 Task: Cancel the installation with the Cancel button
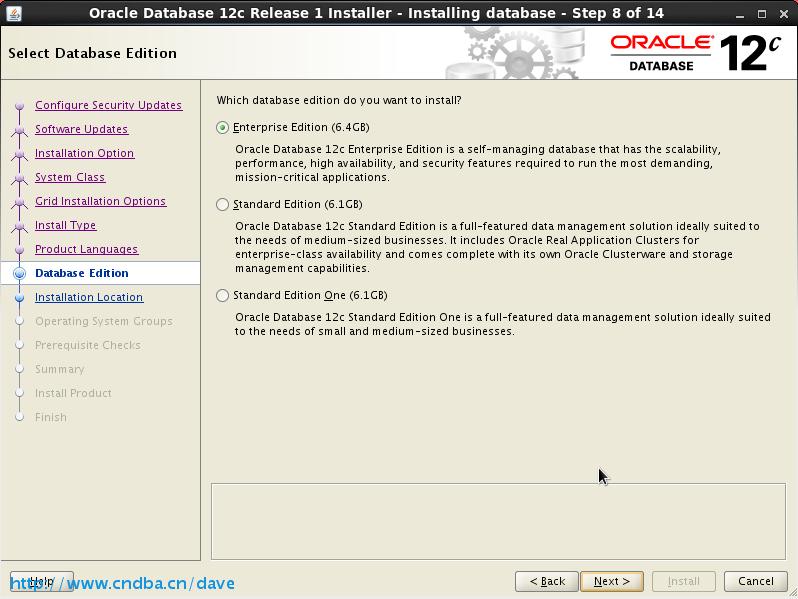[756, 581]
